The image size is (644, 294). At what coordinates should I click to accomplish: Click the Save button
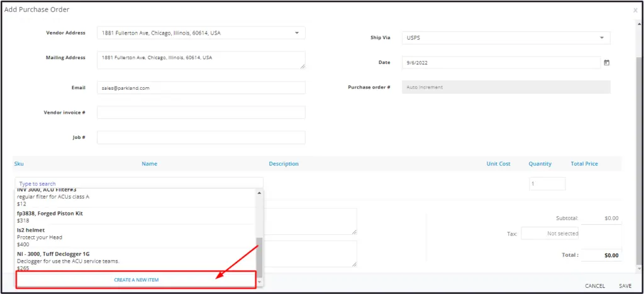(x=625, y=286)
